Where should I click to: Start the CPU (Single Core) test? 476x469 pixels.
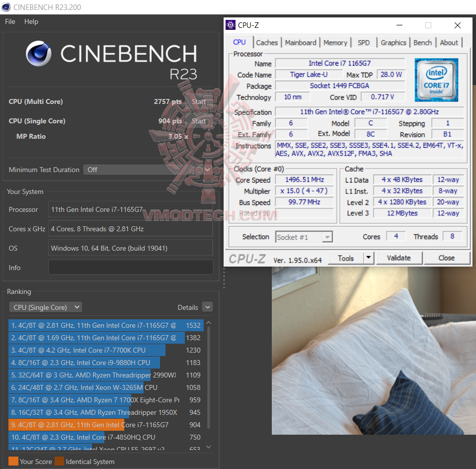coord(199,121)
